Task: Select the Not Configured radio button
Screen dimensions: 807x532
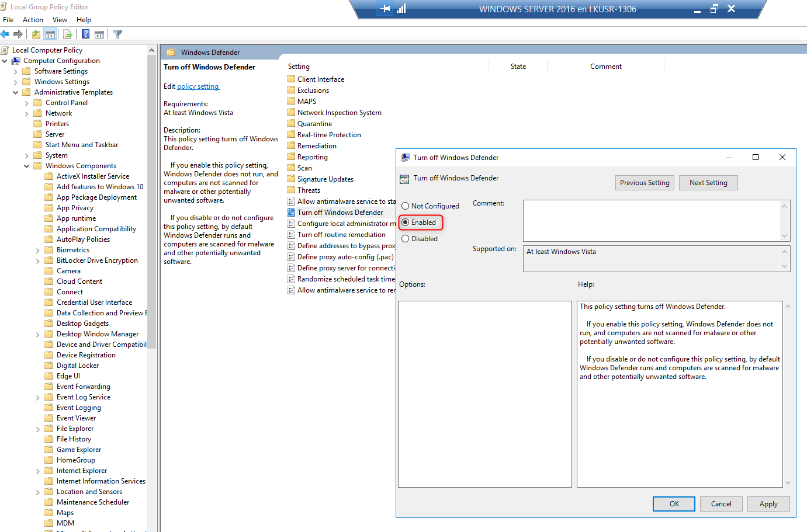Action: [405, 206]
